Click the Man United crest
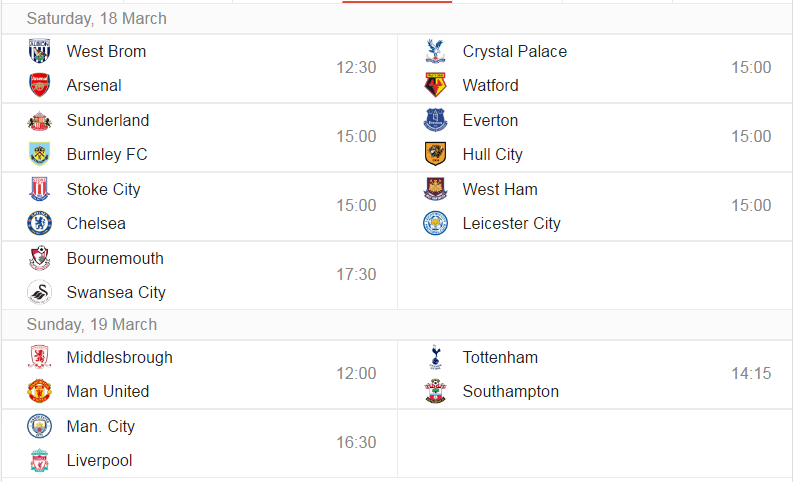 (x=39, y=391)
